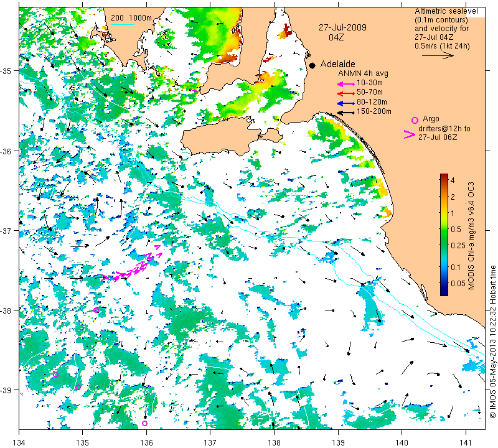Click the longitude axis label '134'

coord(19,442)
